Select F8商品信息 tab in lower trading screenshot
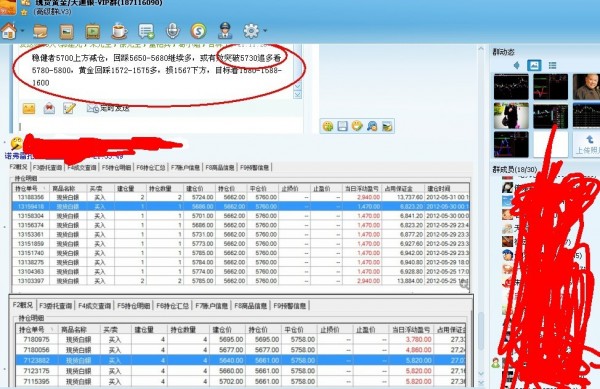This screenshot has width=600, height=389. [250, 306]
